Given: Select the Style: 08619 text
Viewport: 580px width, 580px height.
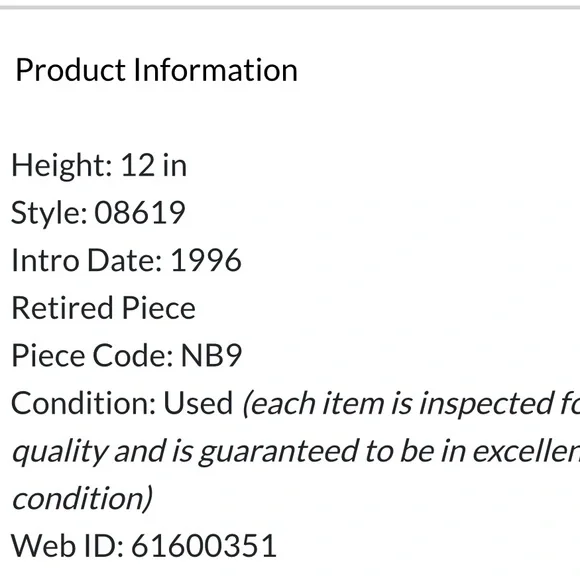Looking at the screenshot, I should (x=98, y=213).
